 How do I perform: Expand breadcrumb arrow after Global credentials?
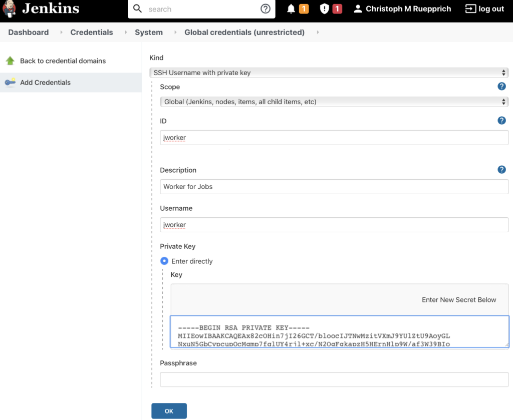click(318, 32)
